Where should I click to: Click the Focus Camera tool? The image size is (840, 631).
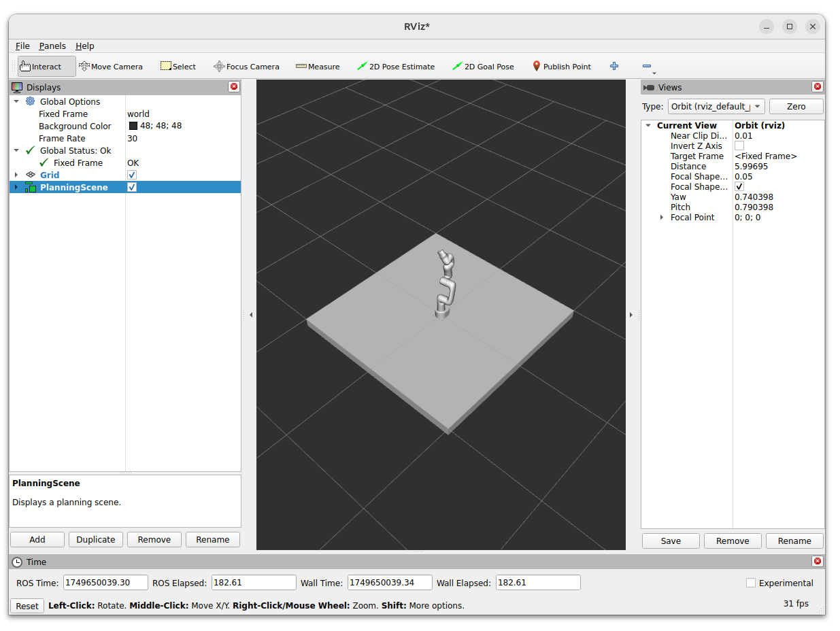pyautogui.click(x=246, y=67)
